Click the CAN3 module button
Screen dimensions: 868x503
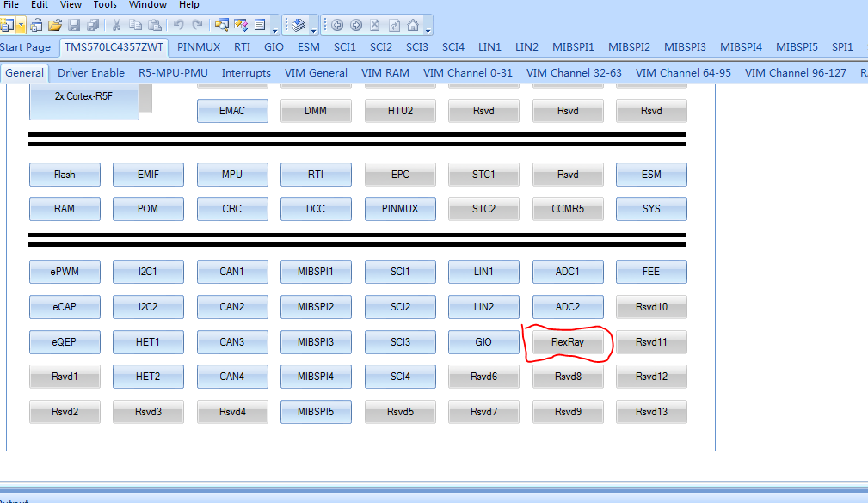click(x=232, y=342)
